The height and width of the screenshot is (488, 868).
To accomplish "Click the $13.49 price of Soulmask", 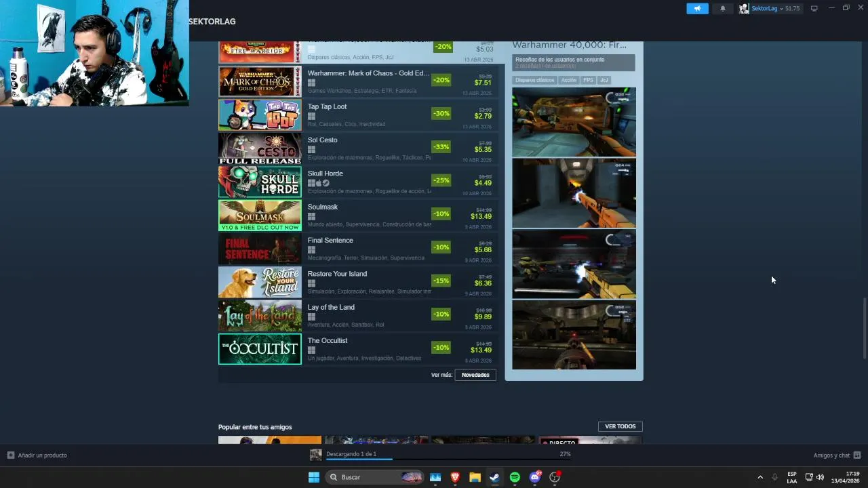I will pyautogui.click(x=481, y=216).
